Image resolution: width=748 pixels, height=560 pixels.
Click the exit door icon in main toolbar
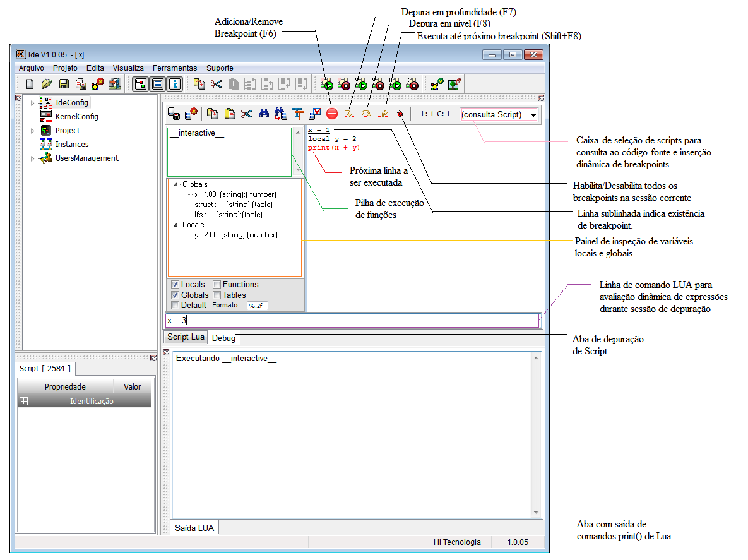point(114,85)
